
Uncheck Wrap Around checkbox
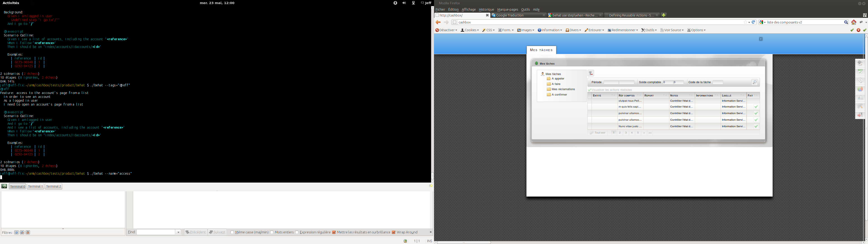[x=394, y=232]
